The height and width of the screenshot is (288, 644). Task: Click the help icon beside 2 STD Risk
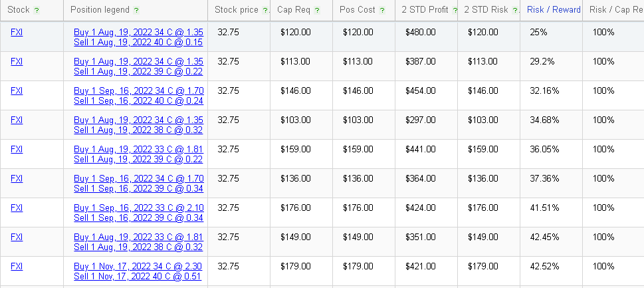click(x=515, y=11)
